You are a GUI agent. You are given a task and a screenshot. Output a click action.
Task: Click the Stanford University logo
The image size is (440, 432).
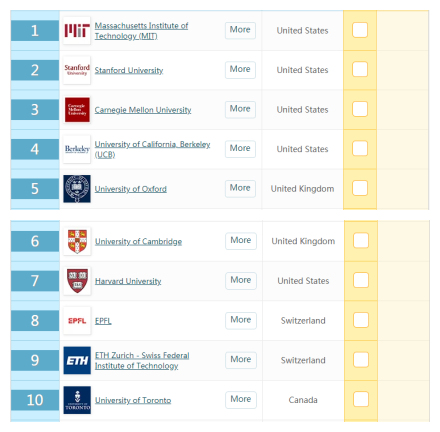click(77, 70)
